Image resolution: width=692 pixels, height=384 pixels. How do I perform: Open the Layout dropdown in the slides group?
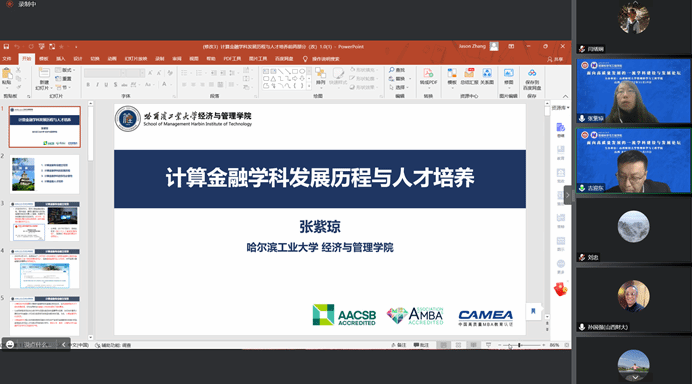click(65, 70)
